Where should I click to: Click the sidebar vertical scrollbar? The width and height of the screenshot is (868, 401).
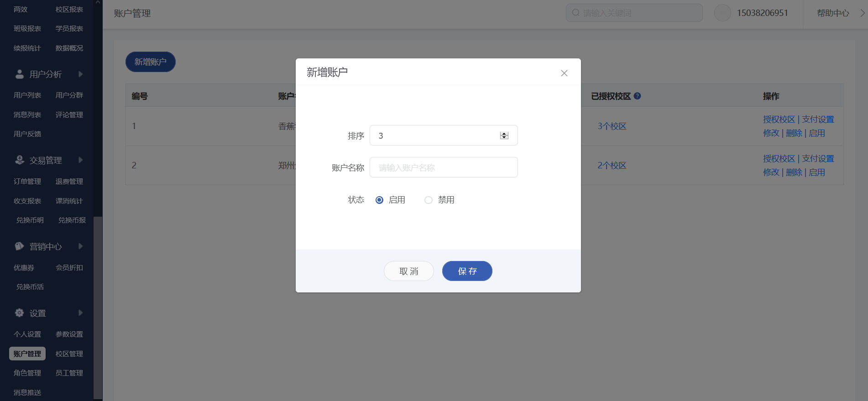98,308
